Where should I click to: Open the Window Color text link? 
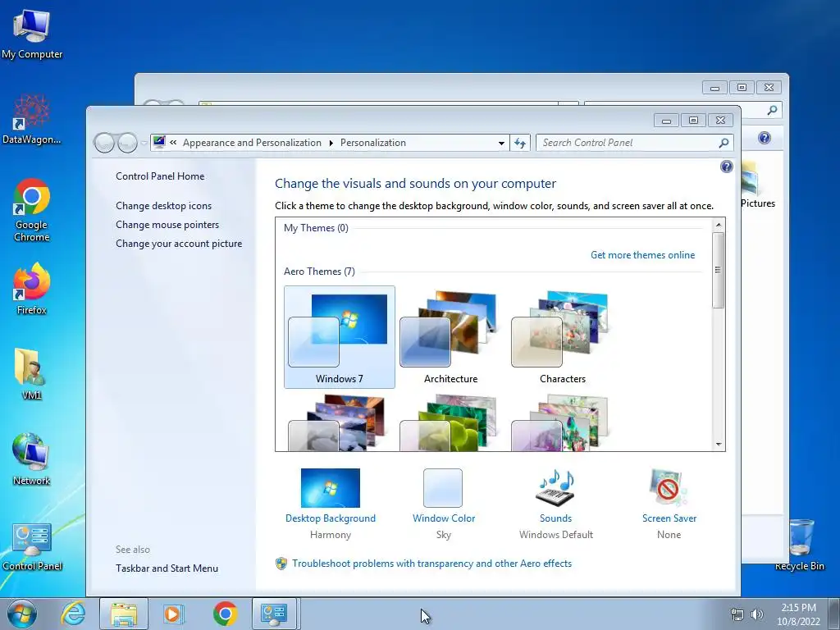[444, 518]
